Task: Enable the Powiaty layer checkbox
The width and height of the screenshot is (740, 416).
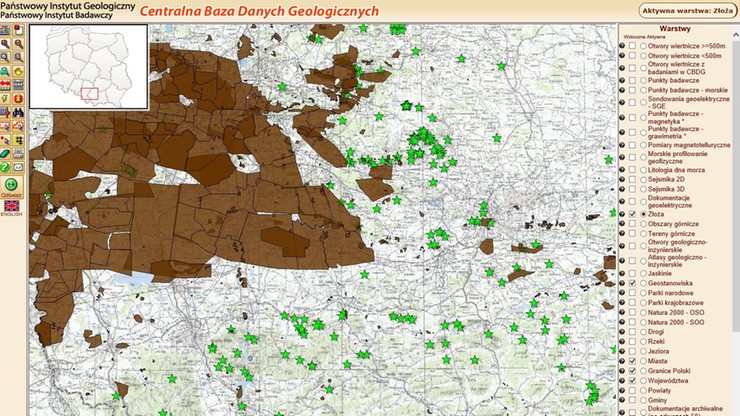Action: point(632,391)
